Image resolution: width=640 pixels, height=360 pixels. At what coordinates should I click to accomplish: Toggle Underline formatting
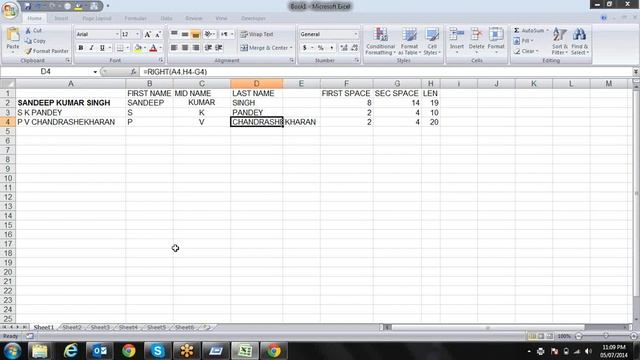pyautogui.click(x=102, y=48)
